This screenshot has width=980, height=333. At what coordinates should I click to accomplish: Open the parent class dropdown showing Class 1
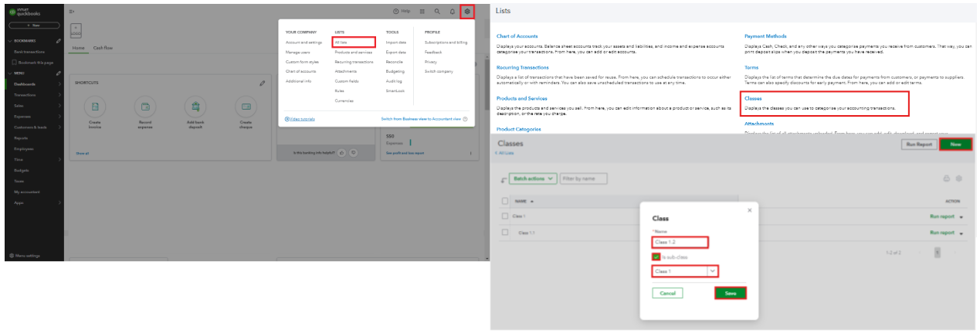tap(685, 271)
